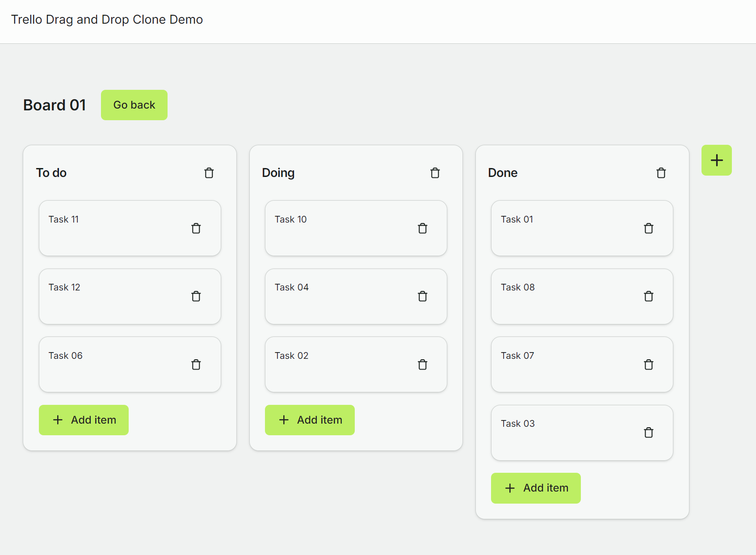
Task: Click the Done column title
Action: 503,173
